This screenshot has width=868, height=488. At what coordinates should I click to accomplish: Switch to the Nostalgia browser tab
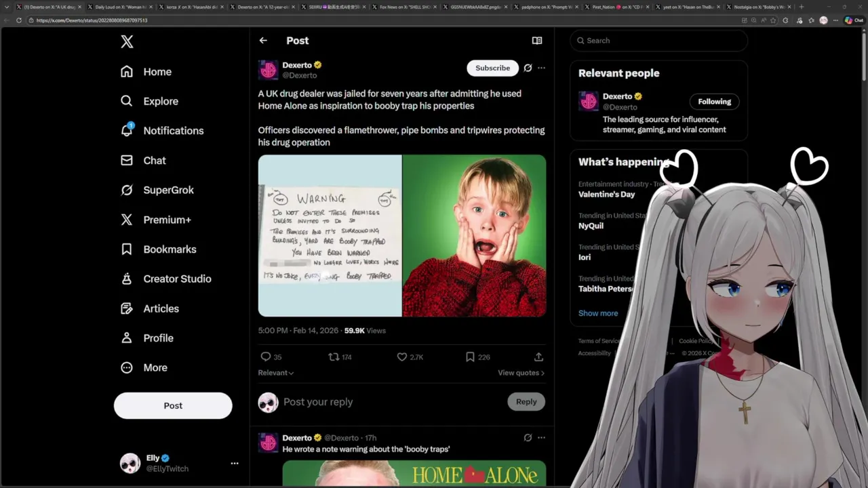coord(757,7)
